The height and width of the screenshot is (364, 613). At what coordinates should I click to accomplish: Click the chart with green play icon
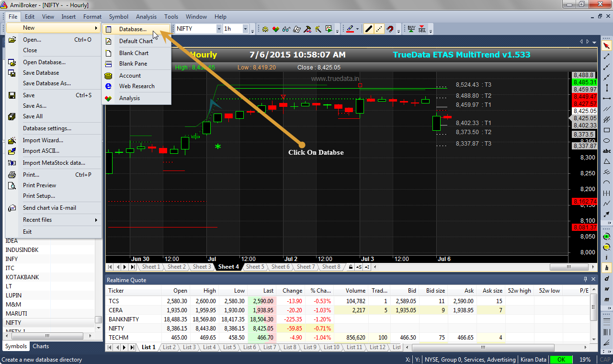point(329,29)
